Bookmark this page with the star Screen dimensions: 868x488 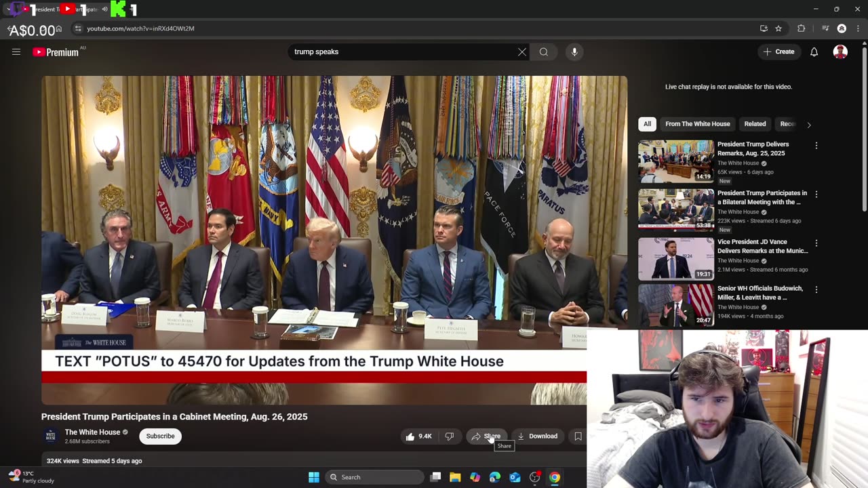pyautogui.click(x=778, y=28)
